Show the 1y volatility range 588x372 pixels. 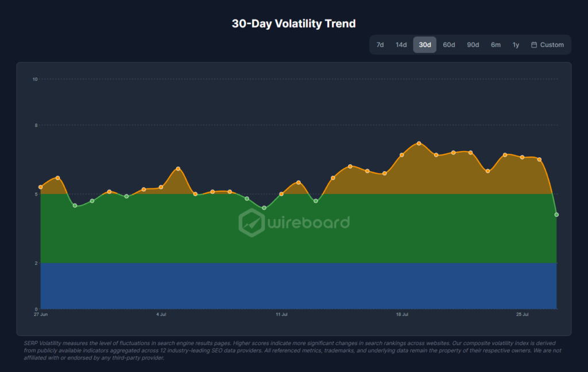[516, 45]
